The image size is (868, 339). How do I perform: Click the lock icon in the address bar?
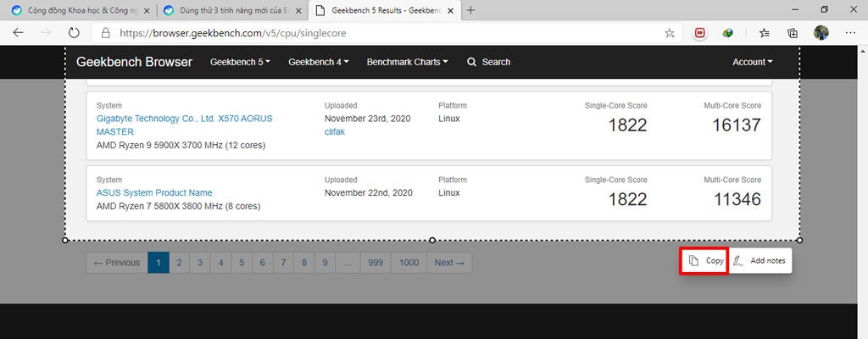click(107, 33)
